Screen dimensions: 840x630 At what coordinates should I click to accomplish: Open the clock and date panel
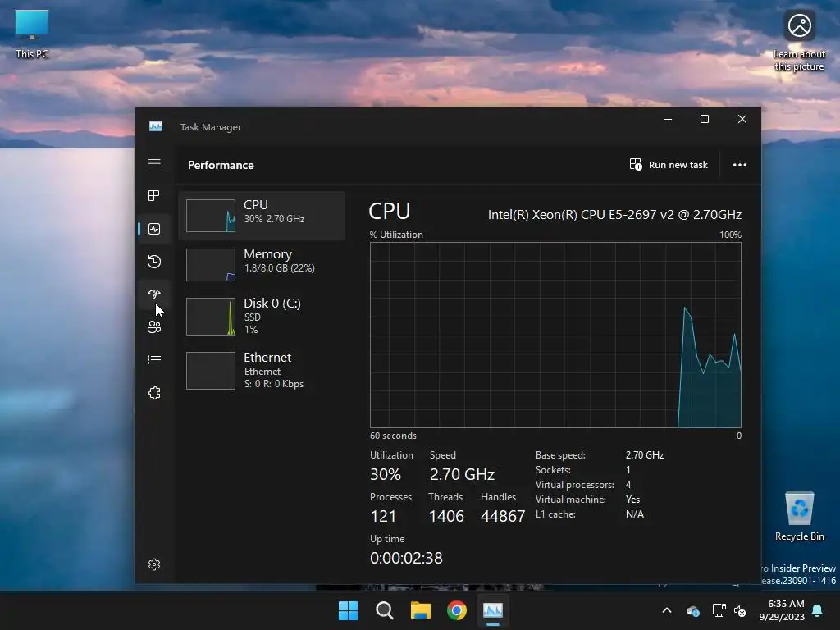click(782, 610)
